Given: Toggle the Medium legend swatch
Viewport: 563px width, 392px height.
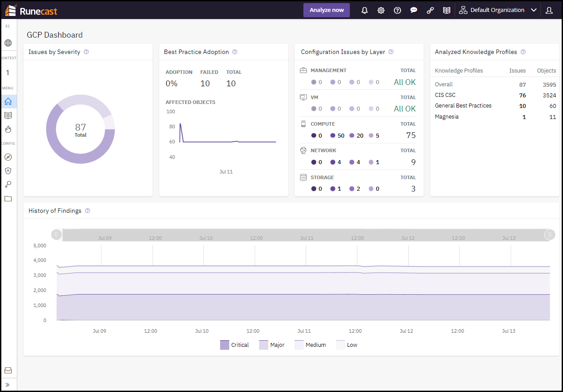Looking at the screenshot, I should click(299, 345).
